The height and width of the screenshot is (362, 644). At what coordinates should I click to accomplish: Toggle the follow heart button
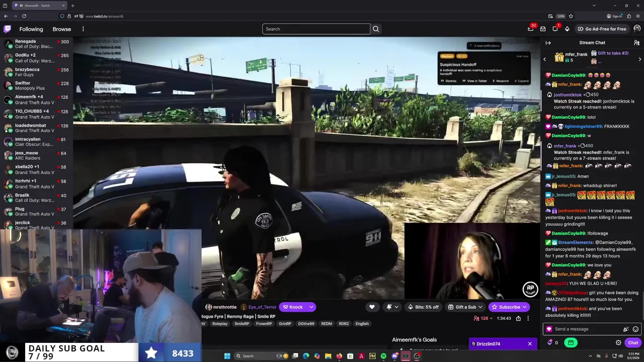point(372,307)
